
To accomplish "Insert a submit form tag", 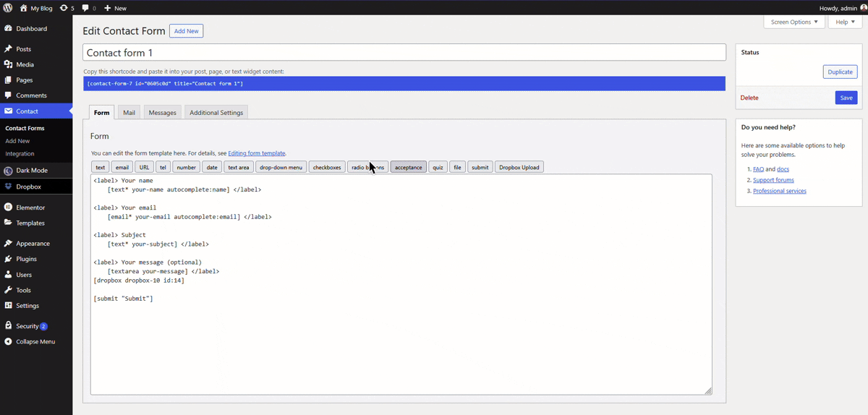I will pyautogui.click(x=480, y=167).
